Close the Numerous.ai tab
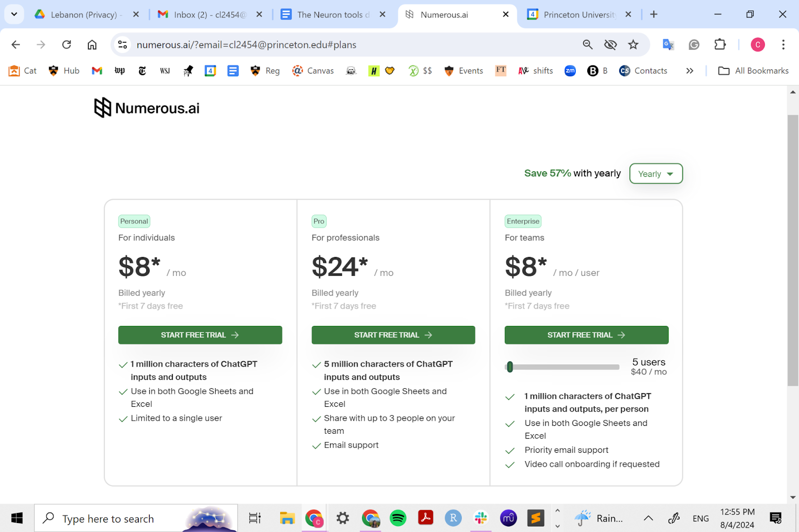 point(506,14)
